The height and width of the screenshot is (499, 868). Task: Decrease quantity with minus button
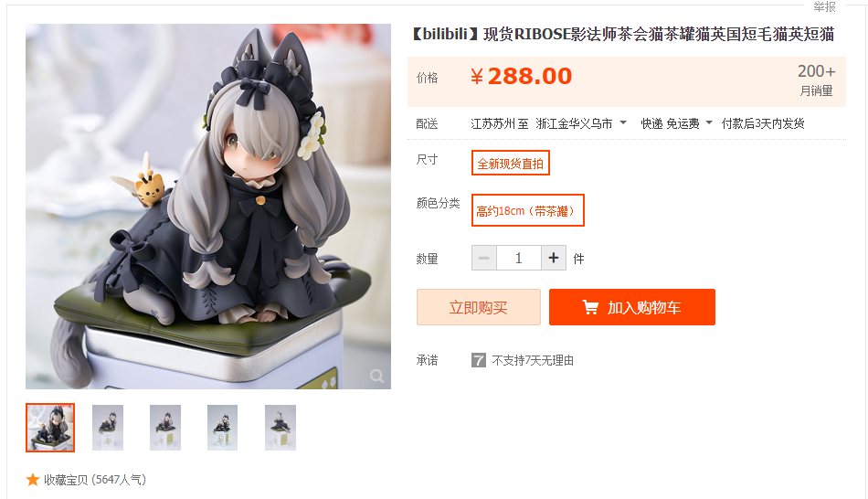tap(484, 258)
